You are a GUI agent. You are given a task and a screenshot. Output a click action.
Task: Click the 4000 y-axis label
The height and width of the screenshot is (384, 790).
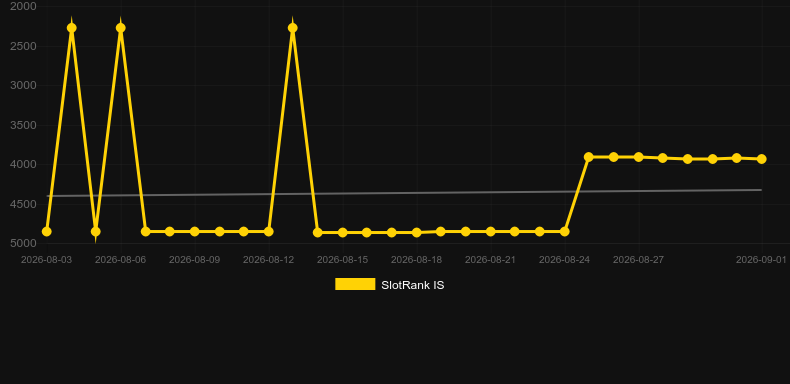[23, 164]
